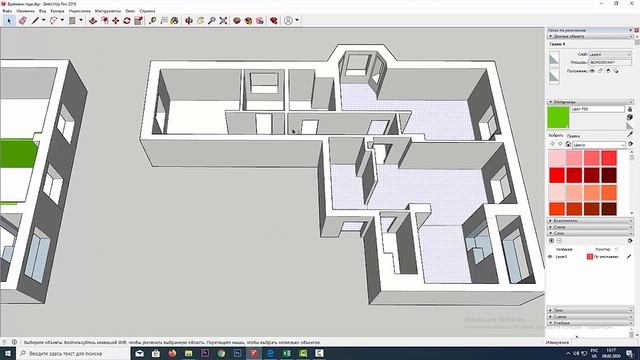Screen dimensions: 640x360
Task: Click the remove layer minus icon
Action: (559, 241)
